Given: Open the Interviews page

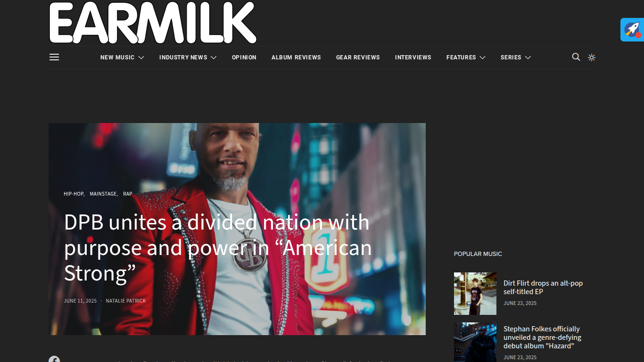Looking at the screenshot, I should 413,58.
